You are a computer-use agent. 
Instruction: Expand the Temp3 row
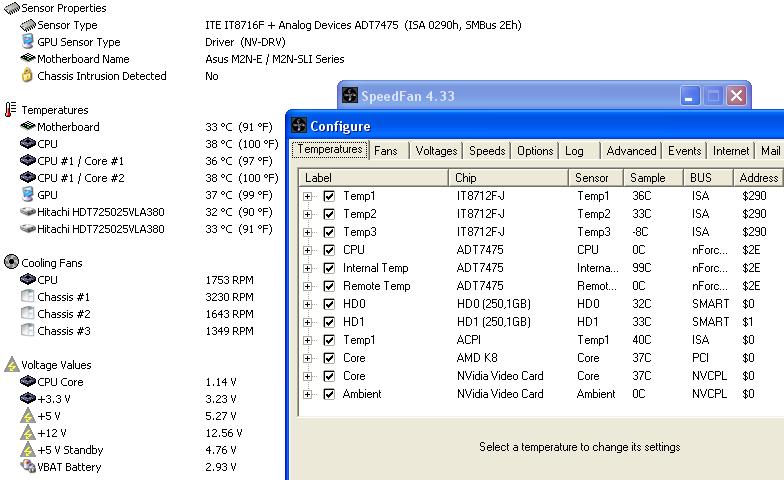point(308,232)
